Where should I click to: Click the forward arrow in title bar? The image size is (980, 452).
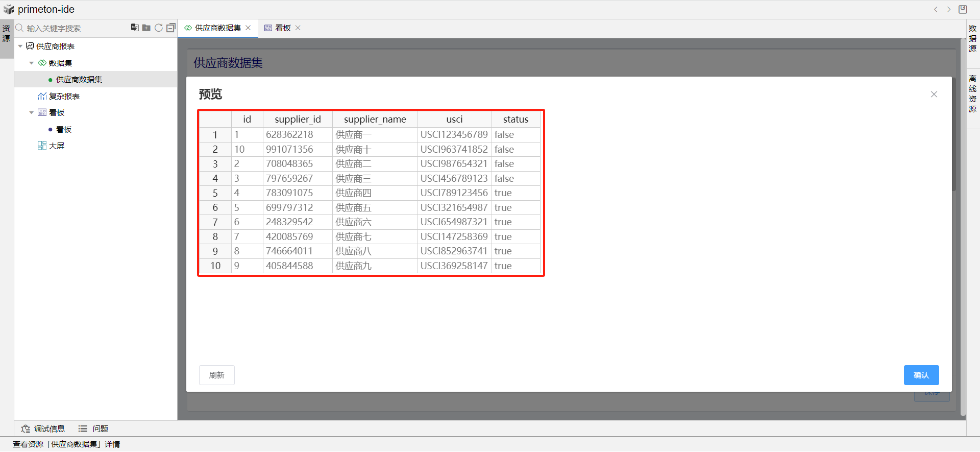pos(949,9)
